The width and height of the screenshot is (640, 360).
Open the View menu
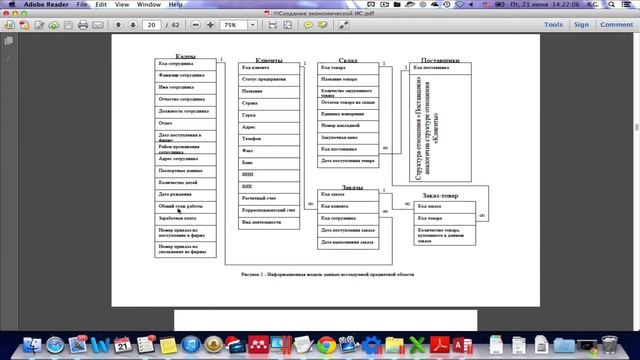pyautogui.click(x=122, y=4)
